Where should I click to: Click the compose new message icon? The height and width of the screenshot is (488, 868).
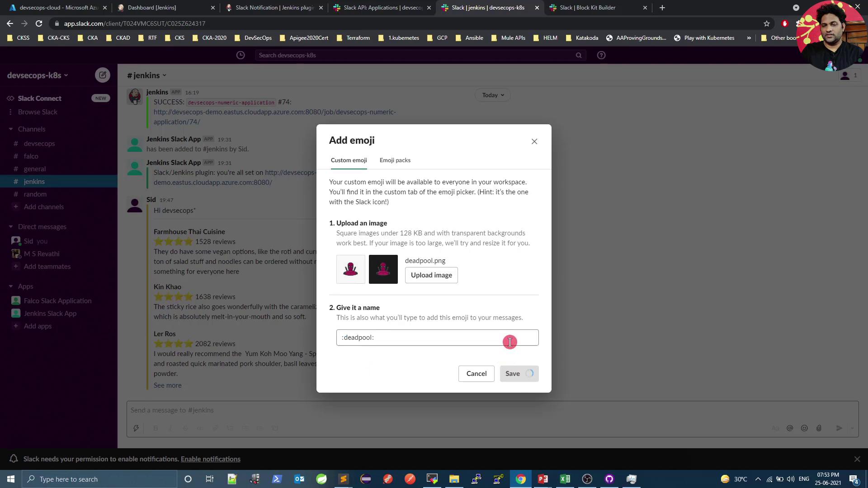103,75
